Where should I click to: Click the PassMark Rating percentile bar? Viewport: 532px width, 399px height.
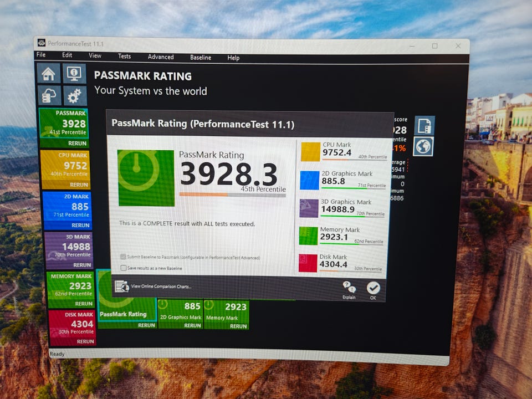pos(232,195)
